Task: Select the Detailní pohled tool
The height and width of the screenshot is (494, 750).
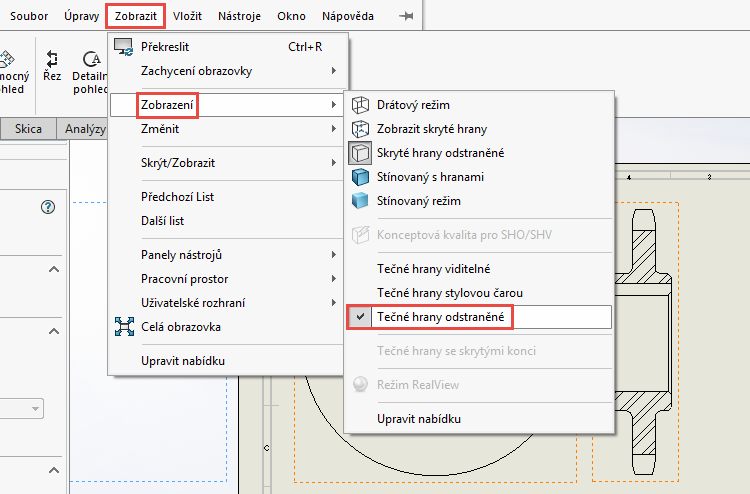Action: pyautogui.click(x=90, y=72)
